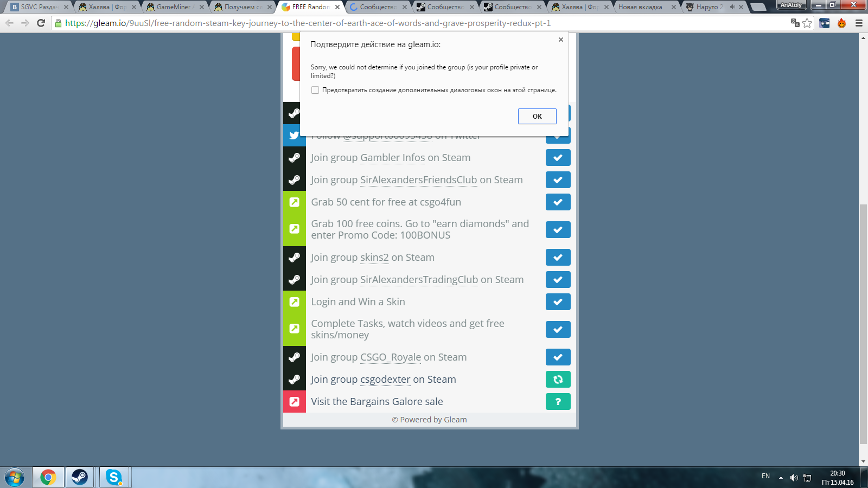The height and width of the screenshot is (488, 868).
Task: Click the completed checkmark for Join group Gambler Infos
Action: point(558,158)
